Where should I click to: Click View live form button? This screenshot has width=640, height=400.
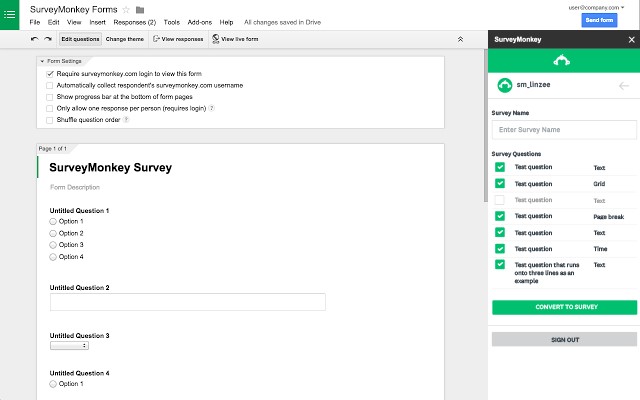click(235, 39)
